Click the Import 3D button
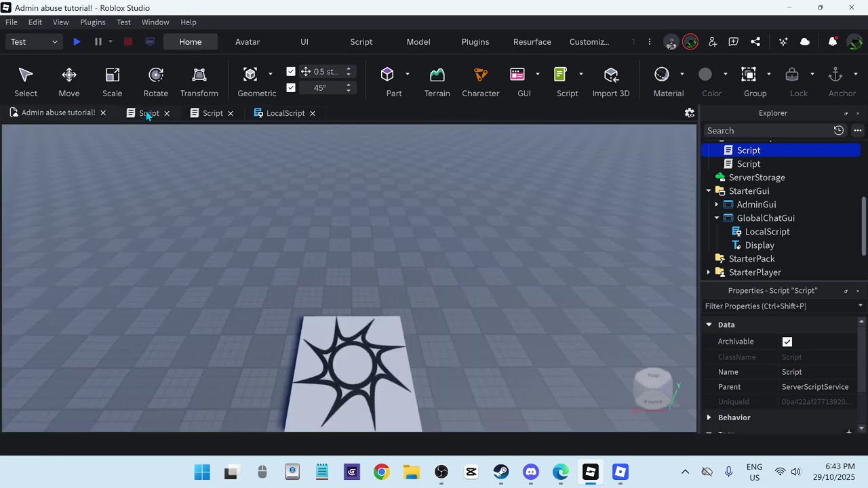This screenshot has height=488, width=868. click(611, 81)
